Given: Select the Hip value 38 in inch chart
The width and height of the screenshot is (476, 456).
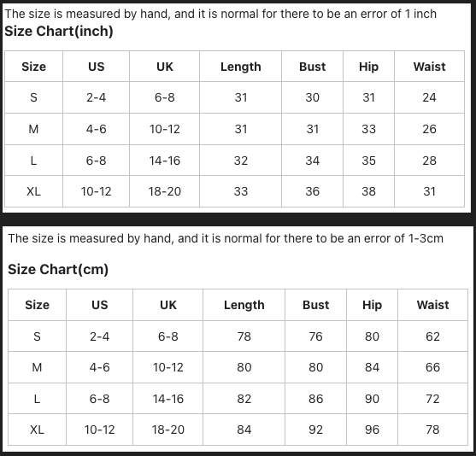Looking at the screenshot, I should point(368,191).
